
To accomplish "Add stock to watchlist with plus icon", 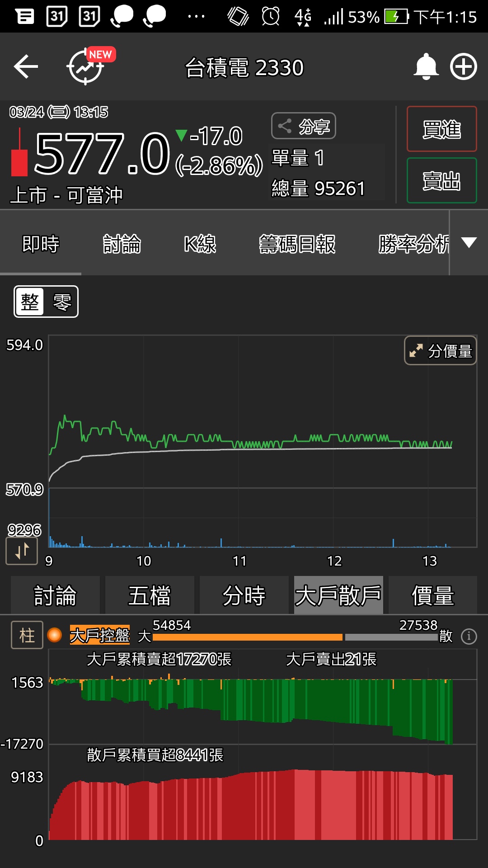I will tap(464, 67).
